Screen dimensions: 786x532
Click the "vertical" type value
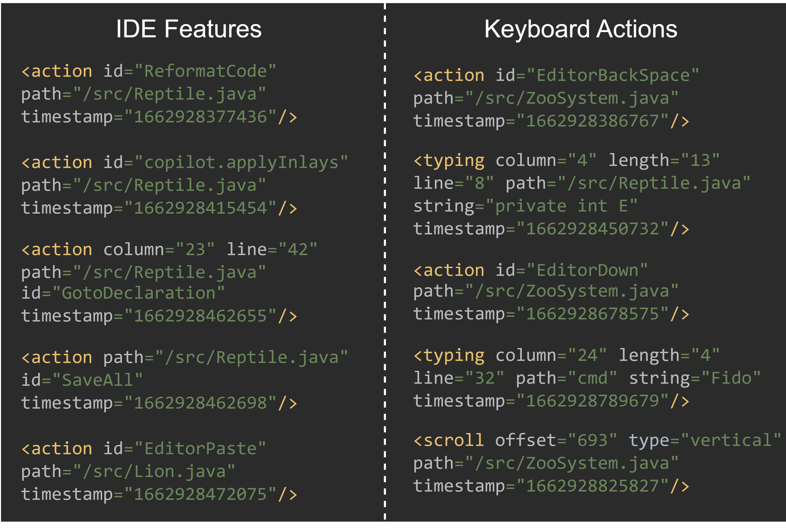coord(731,440)
